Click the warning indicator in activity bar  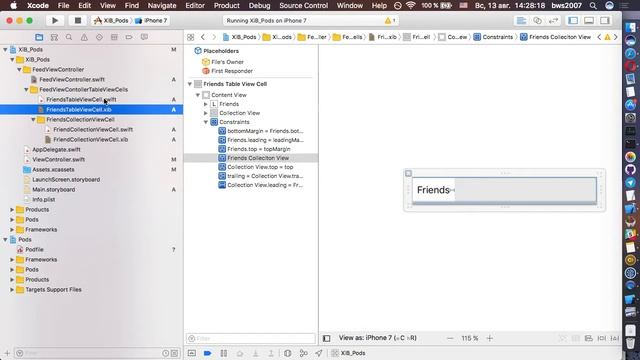pyautogui.click(x=389, y=20)
